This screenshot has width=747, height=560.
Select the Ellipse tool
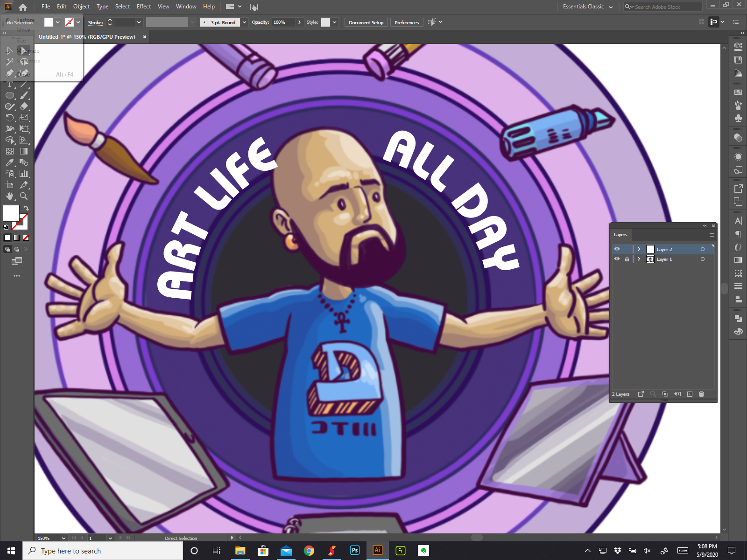click(x=9, y=95)
